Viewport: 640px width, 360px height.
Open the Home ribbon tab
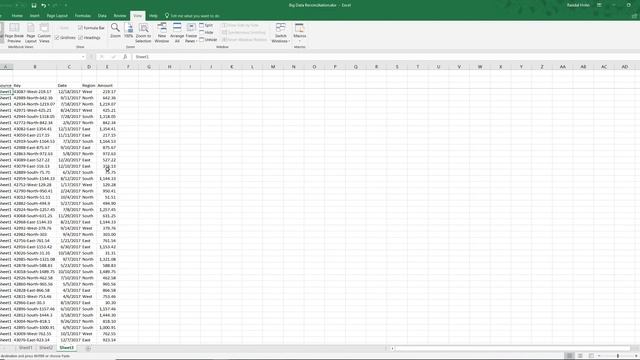tap(17, 16)
